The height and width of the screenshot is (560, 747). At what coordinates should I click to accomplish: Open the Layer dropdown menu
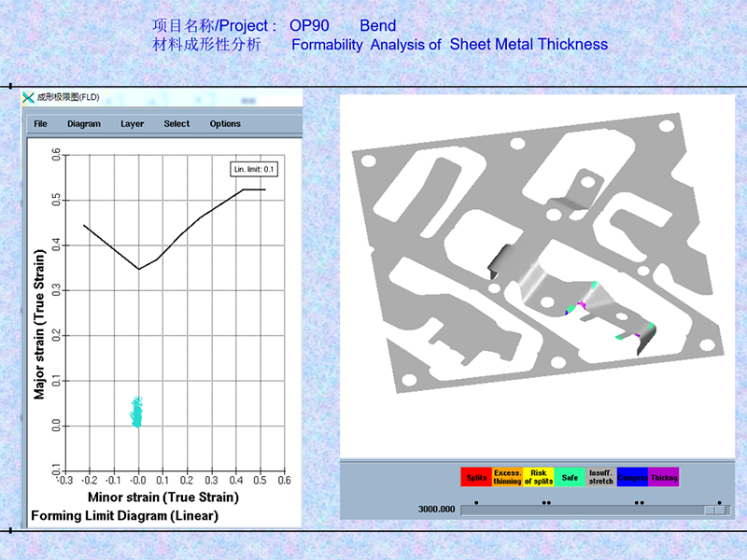click(x=132, y=123)
